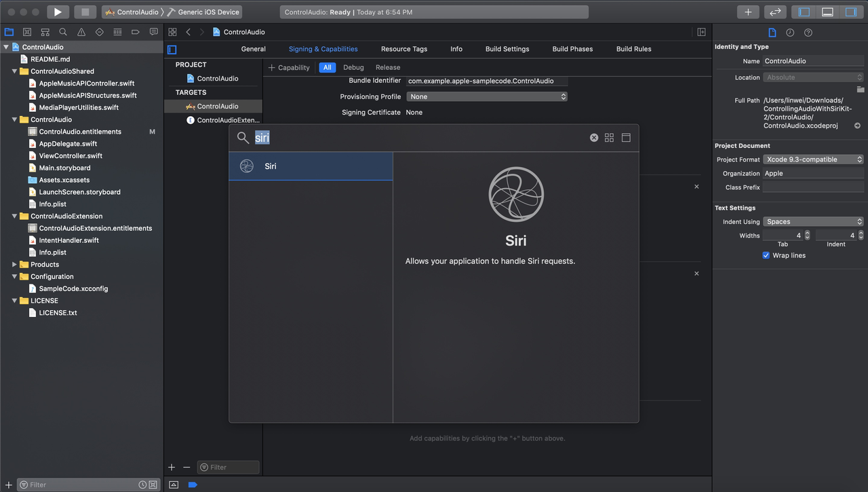Toggle the capability detail pane view
The width and height of the screenshot is (868, 492).
tap(626, 137)
